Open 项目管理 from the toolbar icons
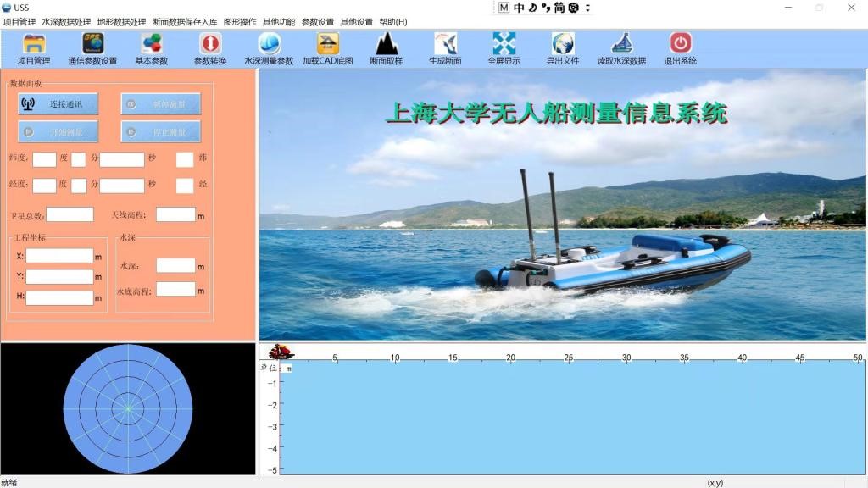The width and height of the screenshot is (868, 488). click(x=34, y=49)
